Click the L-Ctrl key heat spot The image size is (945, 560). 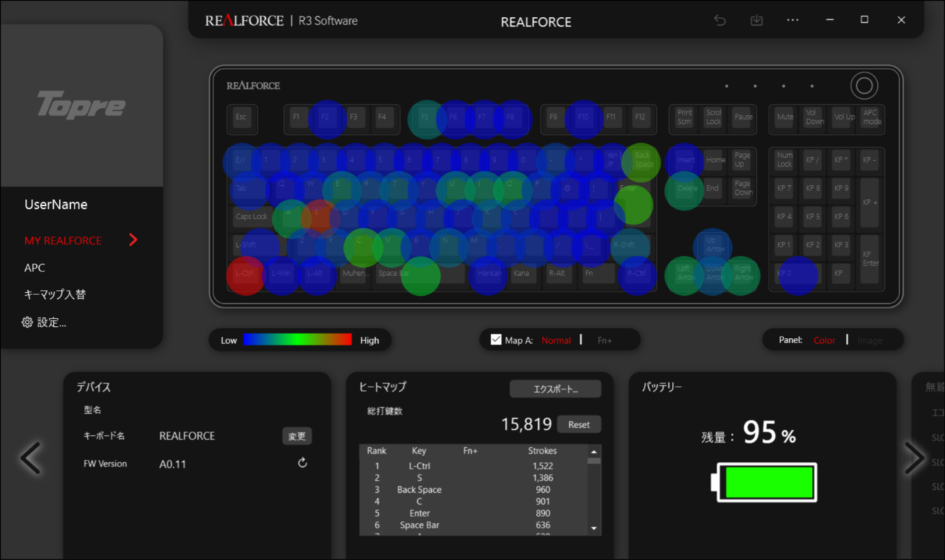coord(245,274)
